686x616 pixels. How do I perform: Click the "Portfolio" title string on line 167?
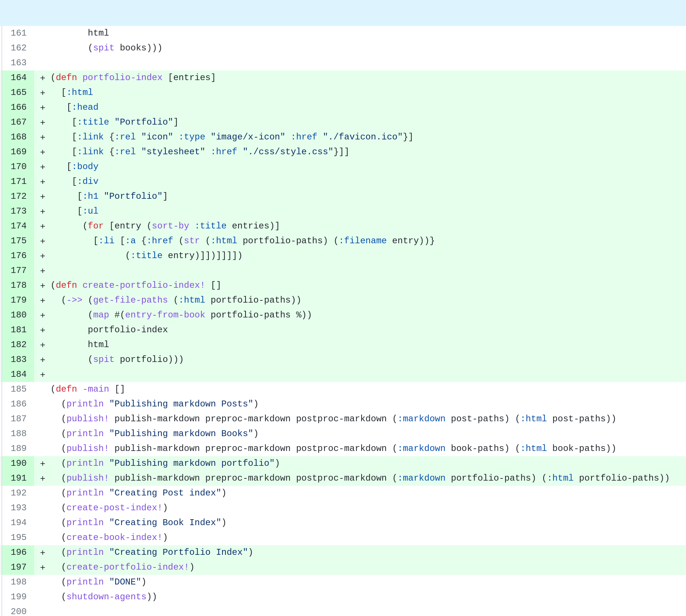coord(144,122)
